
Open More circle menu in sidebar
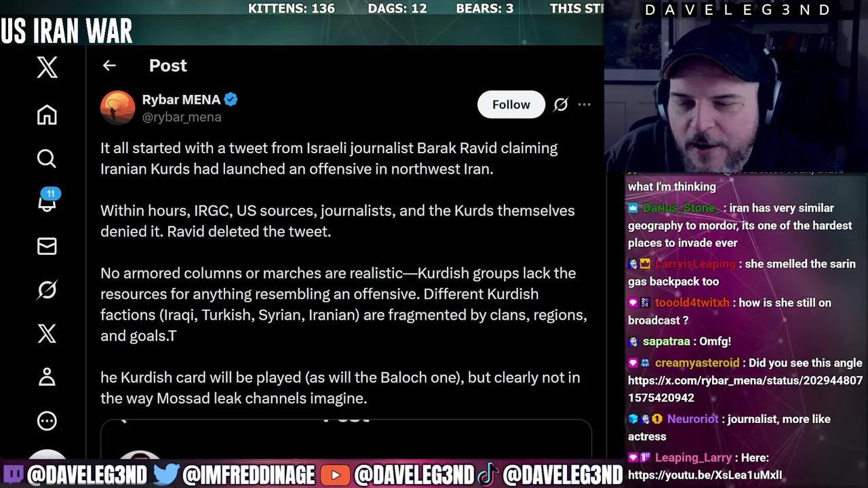coord(47,421)
